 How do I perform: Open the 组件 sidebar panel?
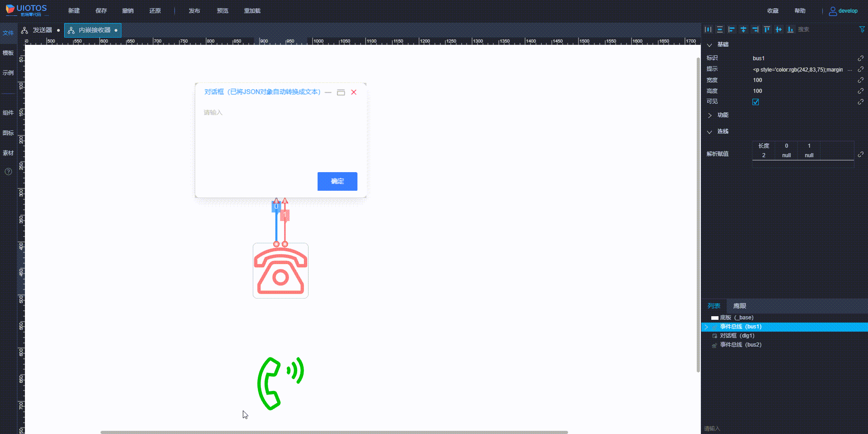pos(8,113)
